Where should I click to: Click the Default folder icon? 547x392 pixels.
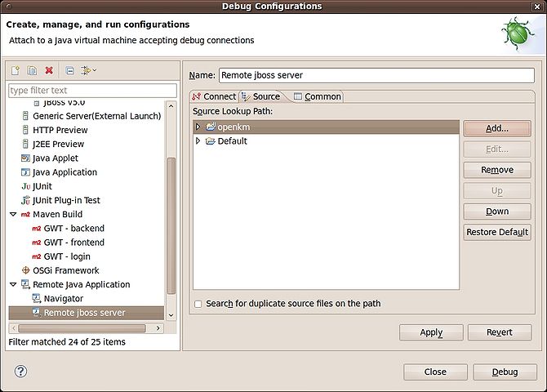tap(211, 141)
